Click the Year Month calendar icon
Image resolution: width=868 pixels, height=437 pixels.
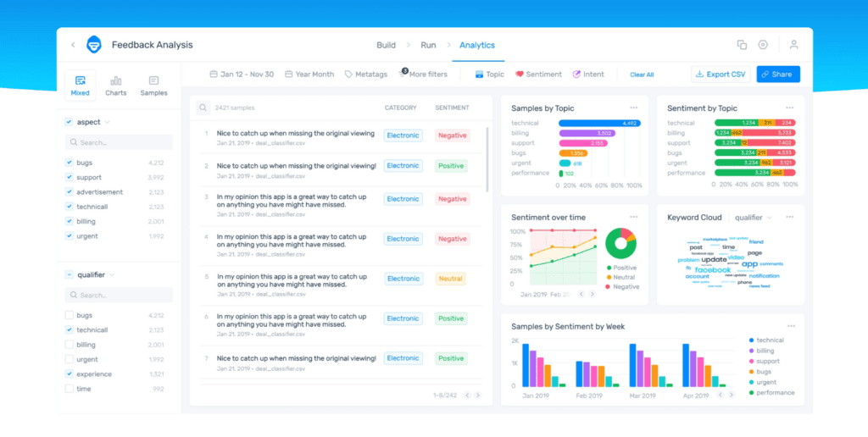click(x=288, y=75)
